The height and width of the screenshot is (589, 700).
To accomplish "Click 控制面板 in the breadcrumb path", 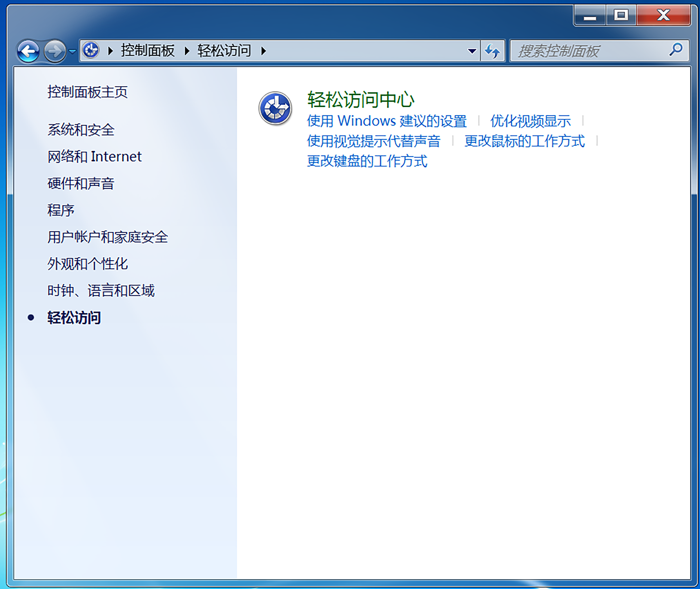I will [x=147, y=51].
